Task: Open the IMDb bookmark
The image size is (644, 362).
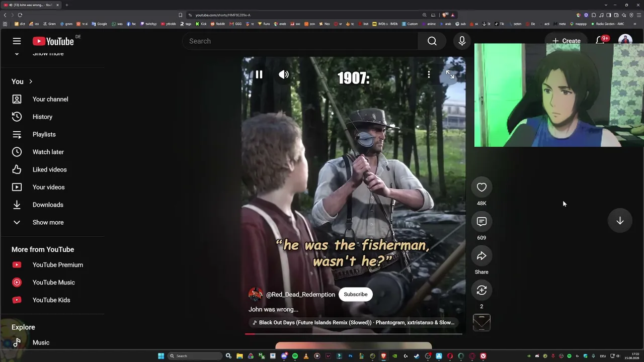Action: pos(385,24)
